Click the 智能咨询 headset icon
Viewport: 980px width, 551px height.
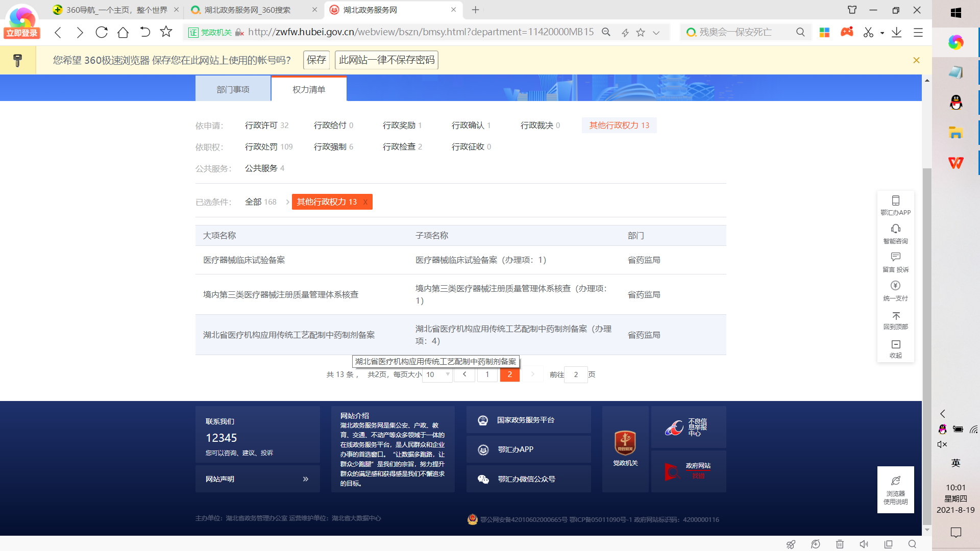pos(895,229)
